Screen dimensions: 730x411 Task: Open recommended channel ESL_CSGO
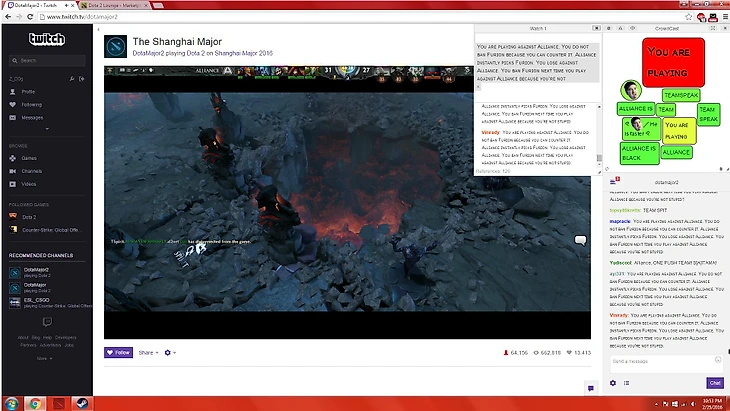(50, 303)
